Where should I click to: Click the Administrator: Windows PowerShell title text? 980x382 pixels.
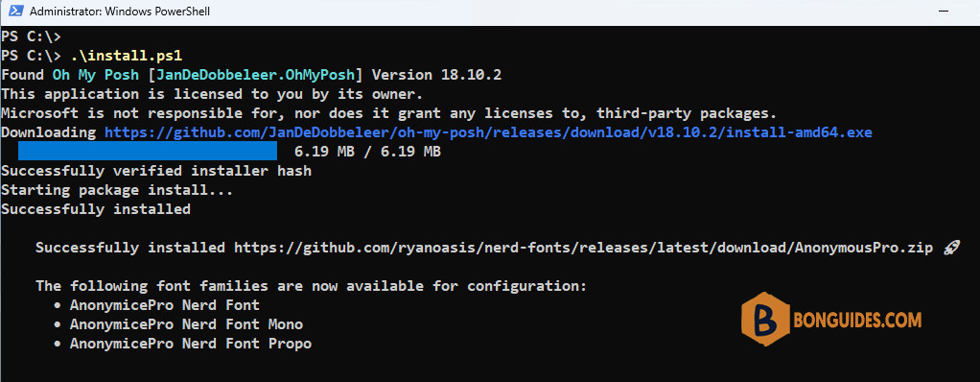(x=120, y=12)
